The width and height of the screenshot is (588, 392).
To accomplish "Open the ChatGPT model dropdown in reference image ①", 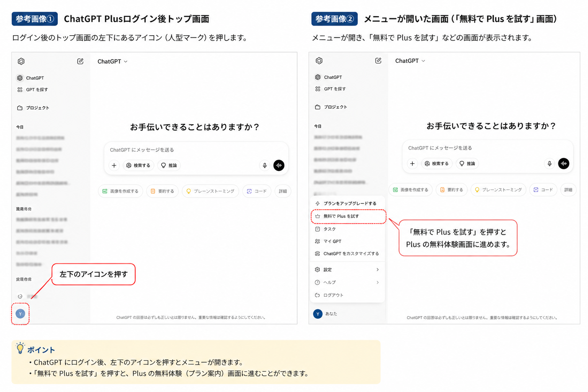I will (112, 62).
